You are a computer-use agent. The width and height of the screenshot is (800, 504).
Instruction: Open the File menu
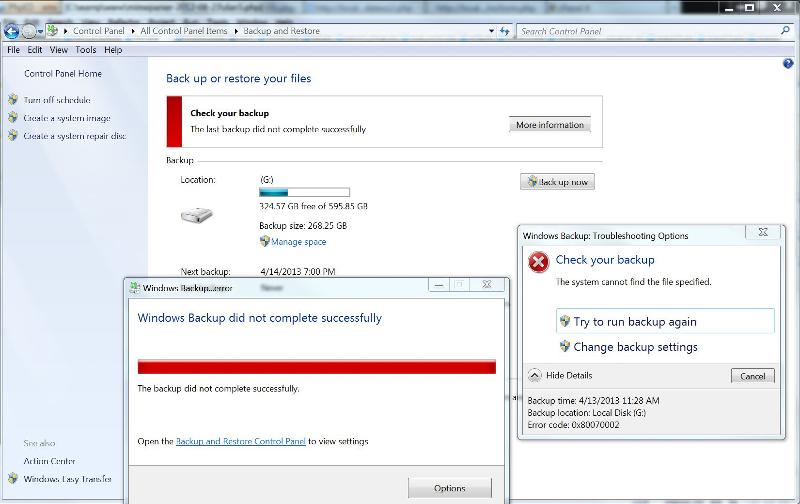[13, 49]
